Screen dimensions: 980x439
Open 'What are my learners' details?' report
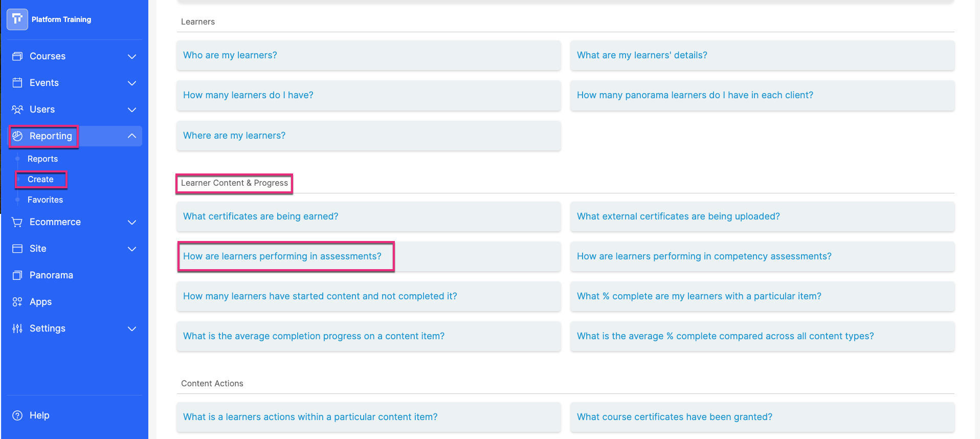[x=763, y=55]
